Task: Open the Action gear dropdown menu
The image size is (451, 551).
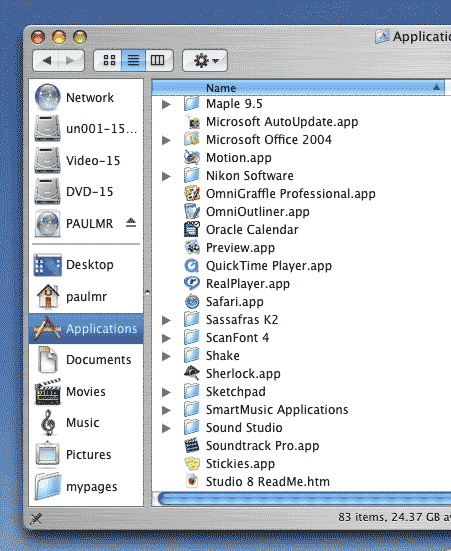Action: [x=205, y=60]
